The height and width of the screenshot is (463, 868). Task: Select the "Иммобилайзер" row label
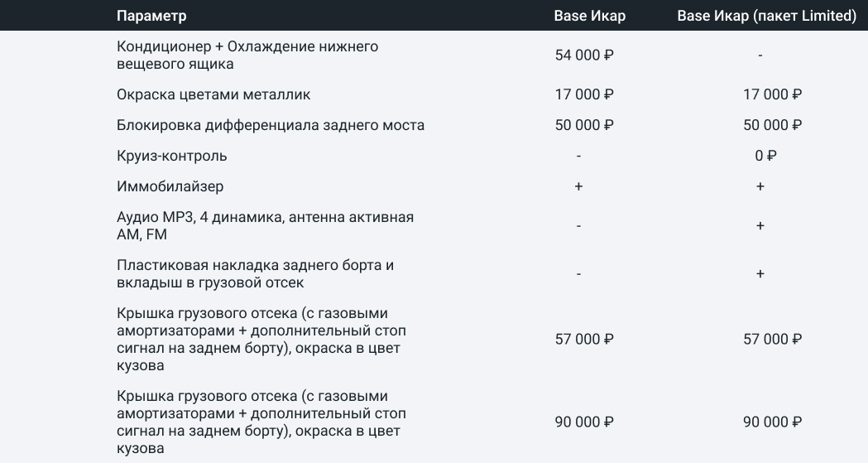(x=170, y=186)
